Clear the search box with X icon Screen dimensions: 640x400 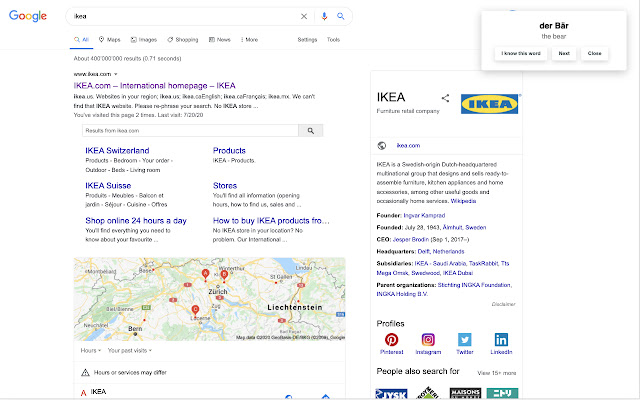(304, 16)
